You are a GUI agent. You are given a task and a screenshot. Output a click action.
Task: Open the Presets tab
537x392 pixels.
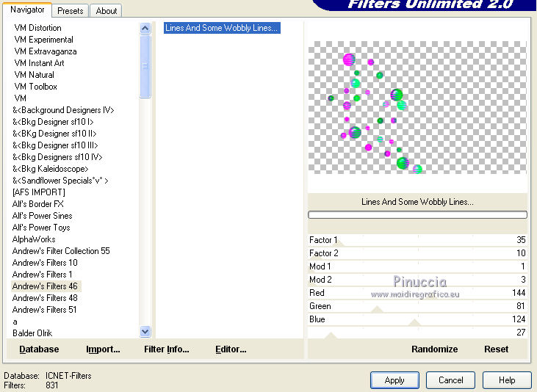(x=71, y=11)
